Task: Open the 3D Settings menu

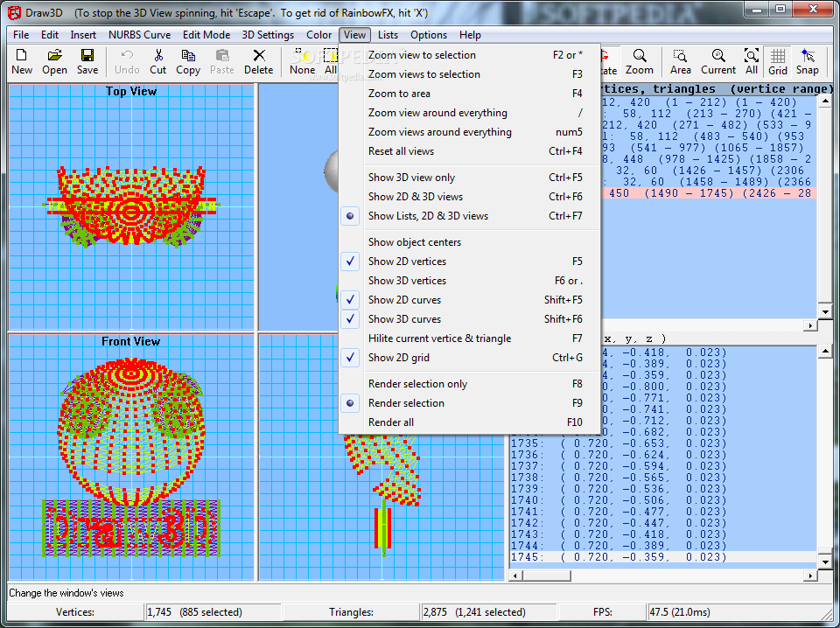Action: [x=268, y=35]
